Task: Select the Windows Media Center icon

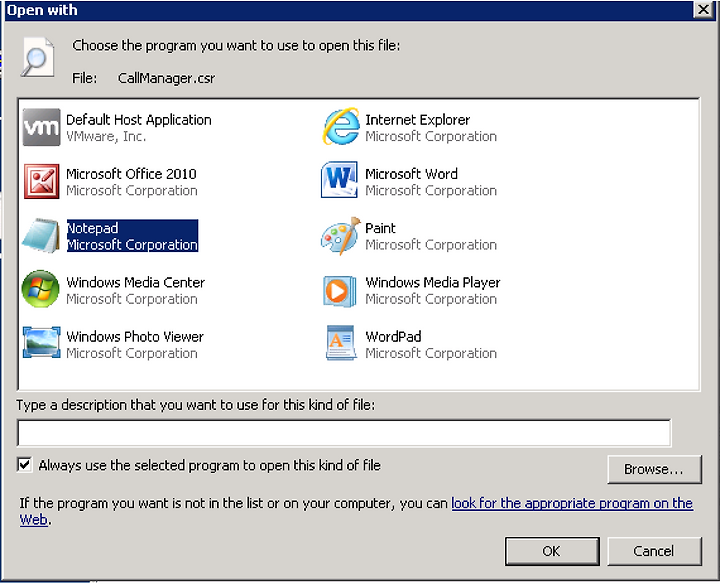Action: pos(40,289)
